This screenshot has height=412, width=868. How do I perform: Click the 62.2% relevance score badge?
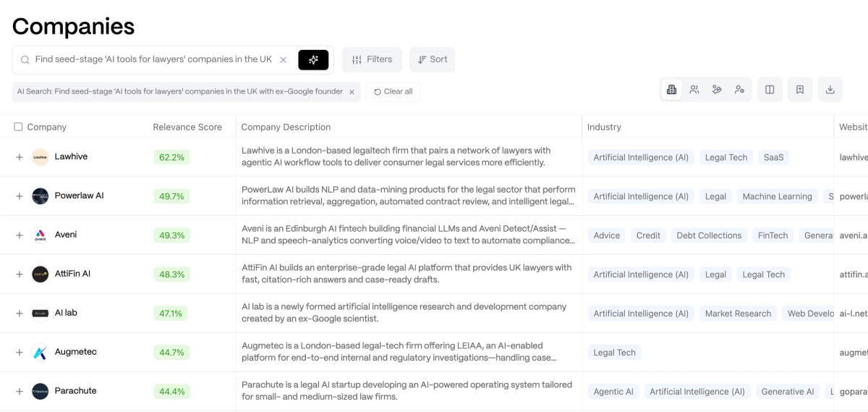[x=171, y=157]
